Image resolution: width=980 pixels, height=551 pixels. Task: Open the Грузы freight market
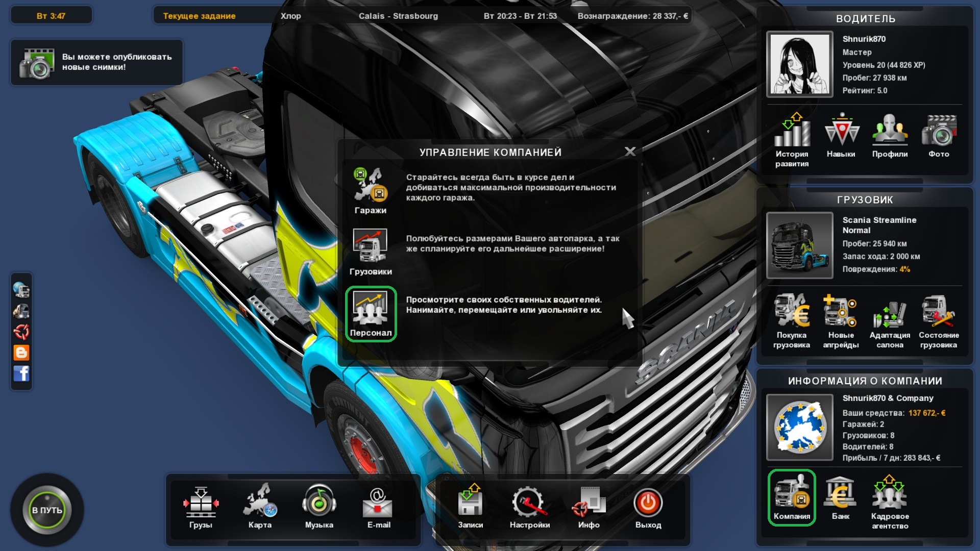click(x=201, y=503)
